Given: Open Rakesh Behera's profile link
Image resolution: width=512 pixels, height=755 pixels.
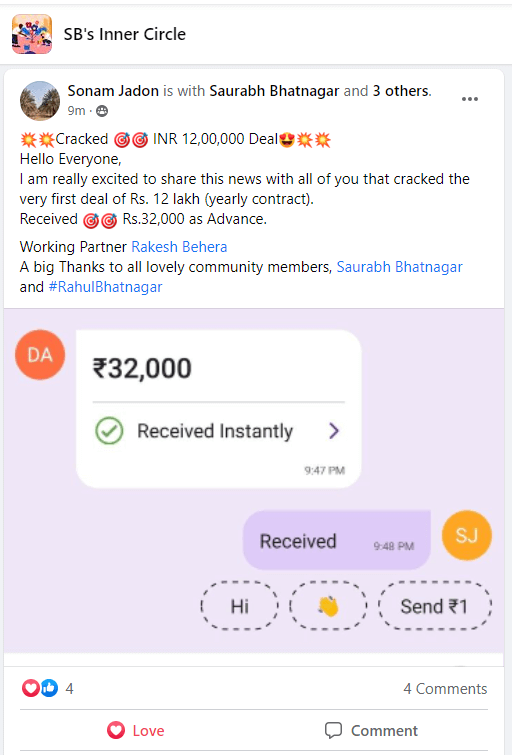Looking at the screenshot, I should pos(179,247).
